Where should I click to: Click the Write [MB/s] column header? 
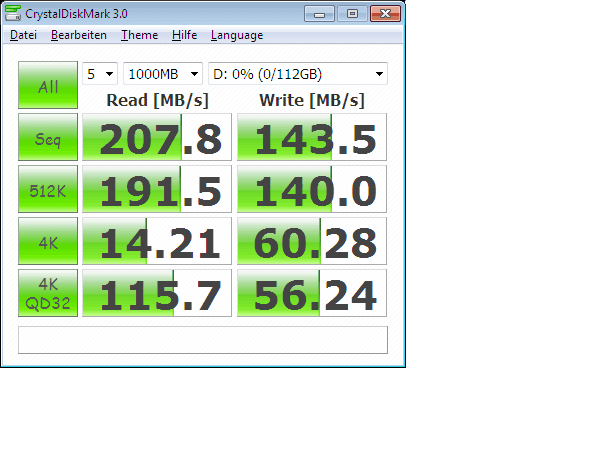click(x=312, y=100)
